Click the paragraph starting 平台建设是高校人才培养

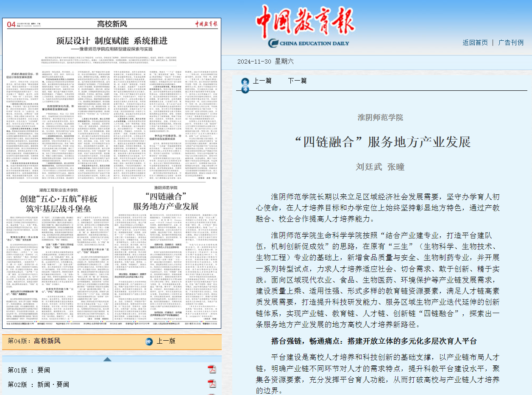(378, 374)
